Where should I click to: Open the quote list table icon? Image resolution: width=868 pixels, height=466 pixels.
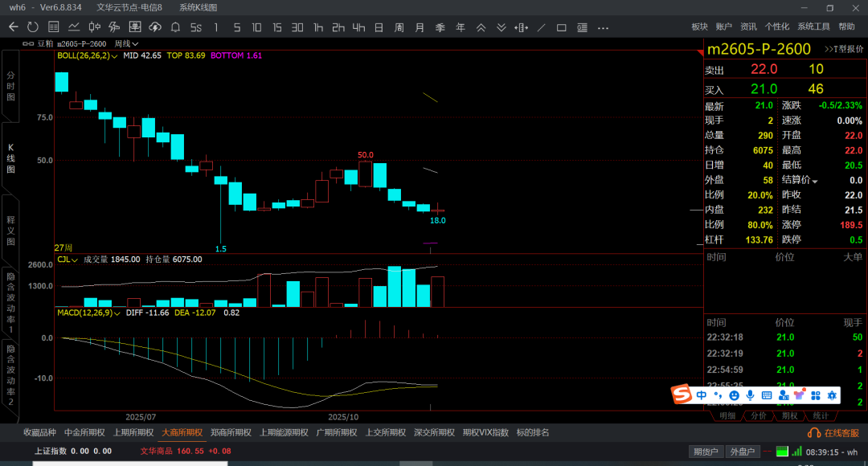coord(53,27)
